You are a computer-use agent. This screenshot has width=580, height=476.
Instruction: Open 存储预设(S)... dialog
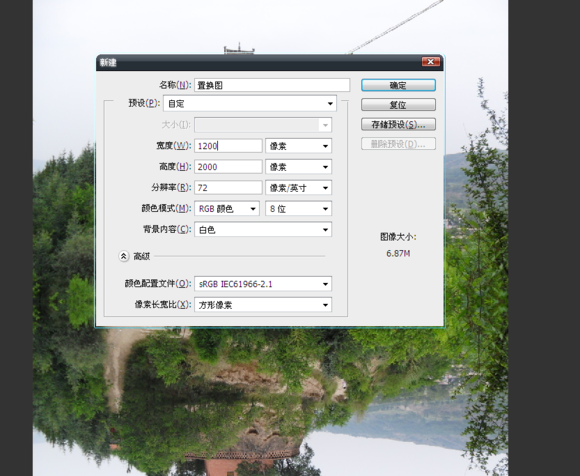point(398,124)
